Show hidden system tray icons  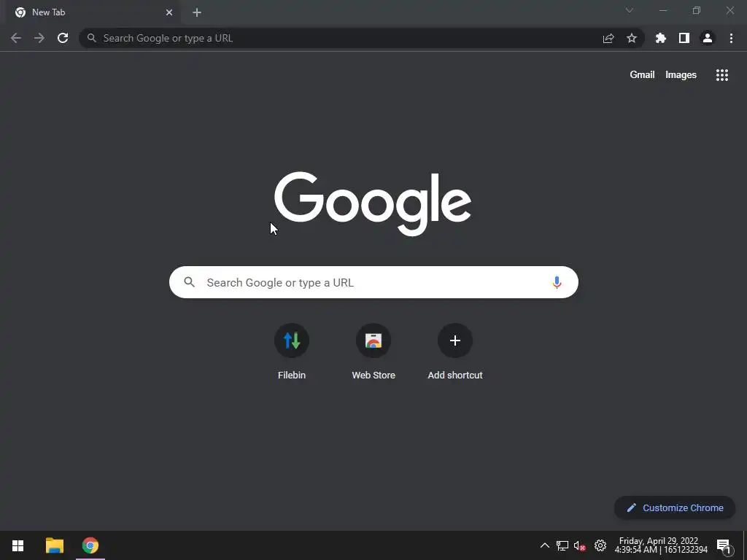pyautogui.click(x=544, y=545)
